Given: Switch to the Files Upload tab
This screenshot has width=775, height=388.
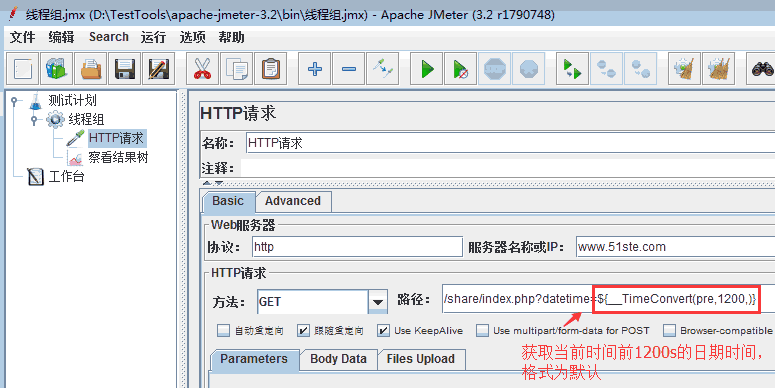Looking at the screenshot, I should click(x=421, y=359).
